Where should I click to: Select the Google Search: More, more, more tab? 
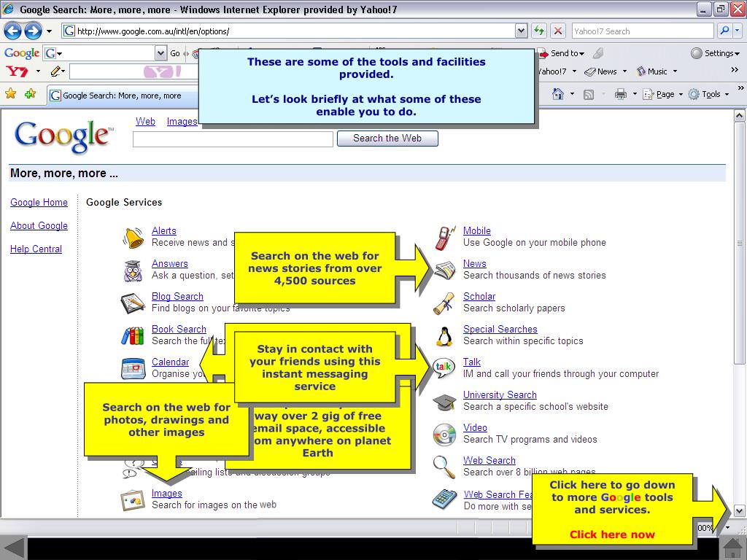click(123, 96)
